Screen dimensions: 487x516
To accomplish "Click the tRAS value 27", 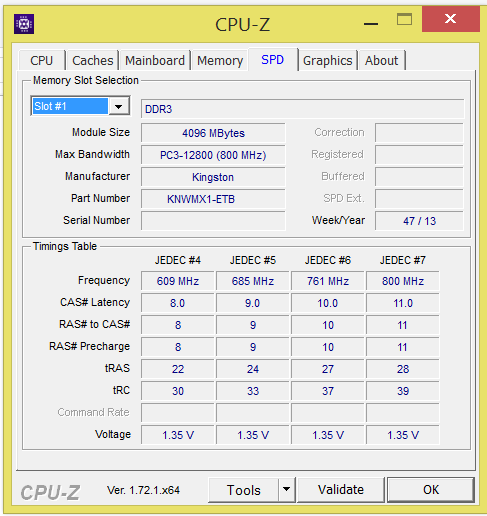I will click(328, 369).
